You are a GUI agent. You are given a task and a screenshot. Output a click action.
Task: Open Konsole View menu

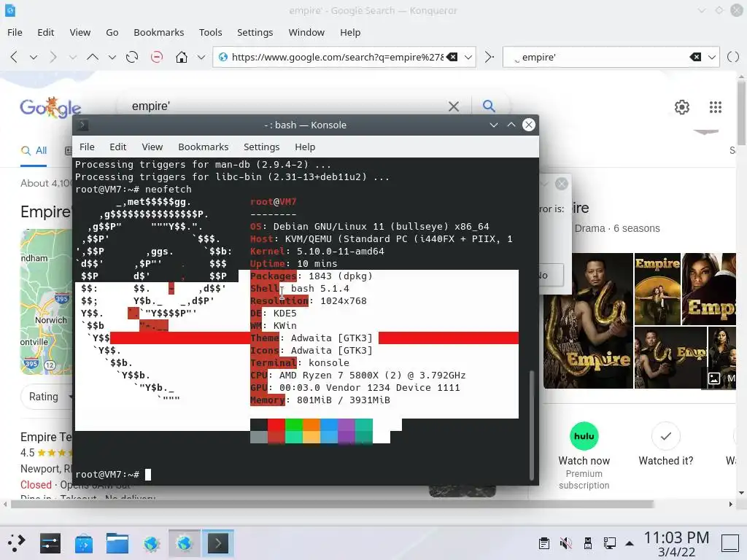point(152,147)
